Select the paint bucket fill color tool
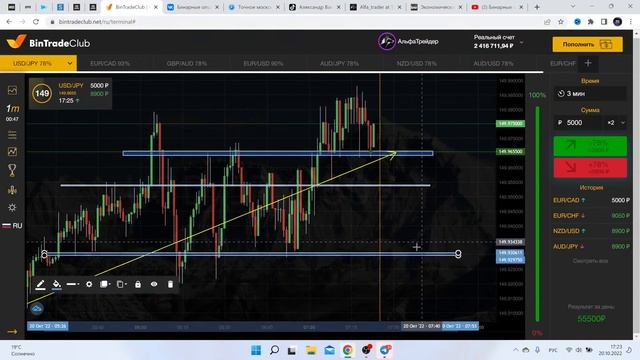The image size is (640, 360). 57,284
